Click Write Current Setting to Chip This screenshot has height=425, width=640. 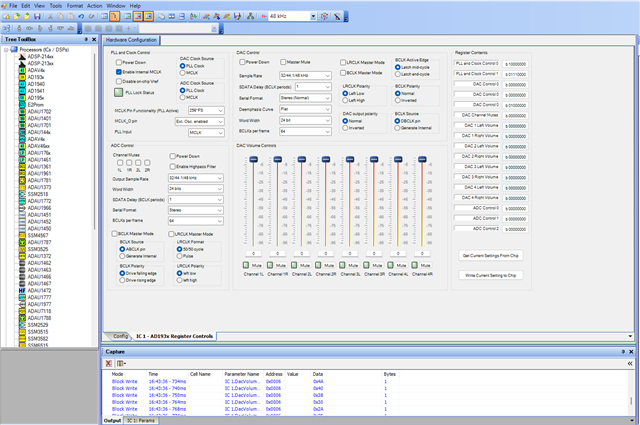[491, 275]
